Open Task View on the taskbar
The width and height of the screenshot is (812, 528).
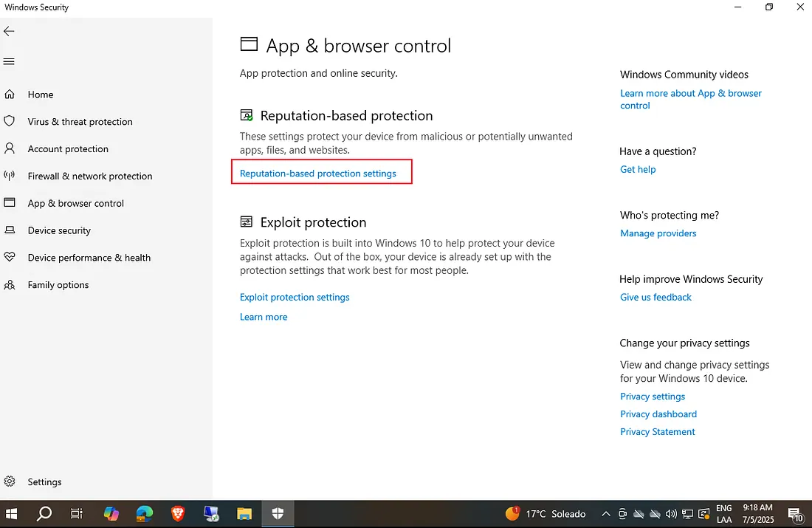click(77, 514)
